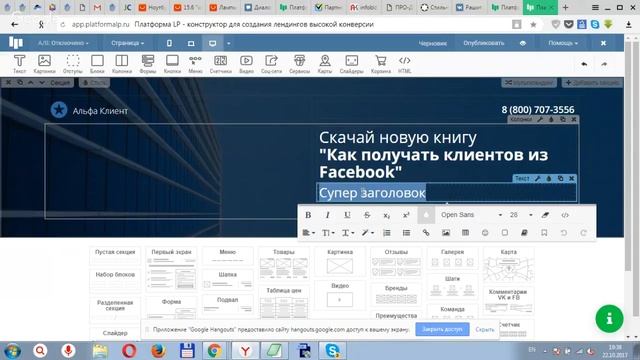The width and height of the screenshot is (640, 360).
Task: Expand device preview options arrow
Action: click(229, 43)
